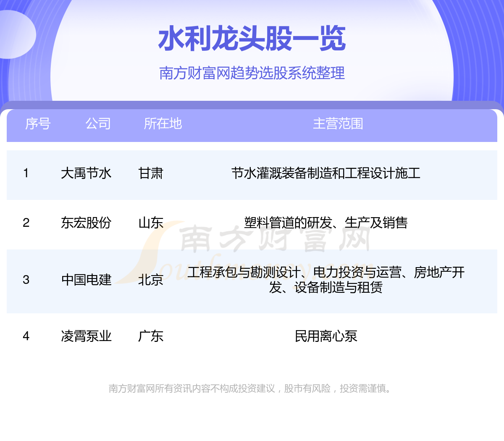
Task: Select row number 1 cell
Action: pos(26,173)
